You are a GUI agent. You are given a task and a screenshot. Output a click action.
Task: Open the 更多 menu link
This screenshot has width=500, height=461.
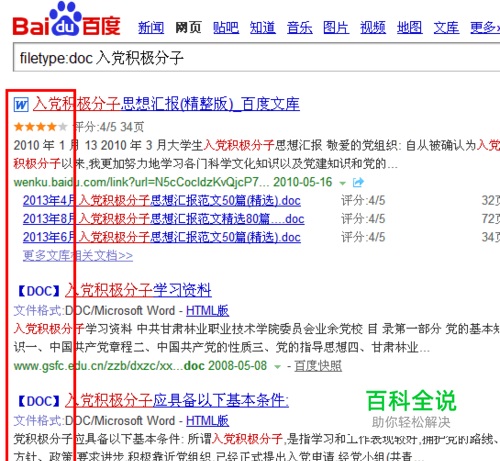coord(485,27)
